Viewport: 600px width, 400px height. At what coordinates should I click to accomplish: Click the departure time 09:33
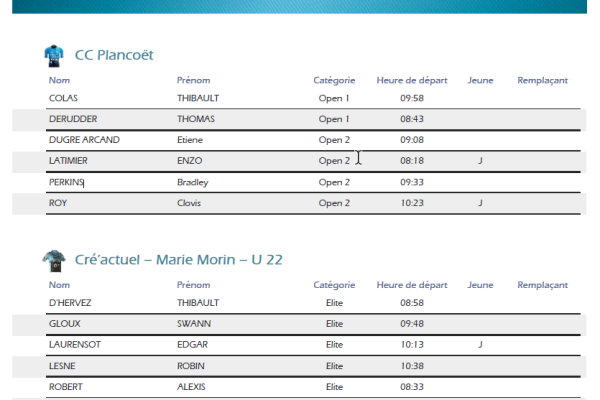point(412,182)
